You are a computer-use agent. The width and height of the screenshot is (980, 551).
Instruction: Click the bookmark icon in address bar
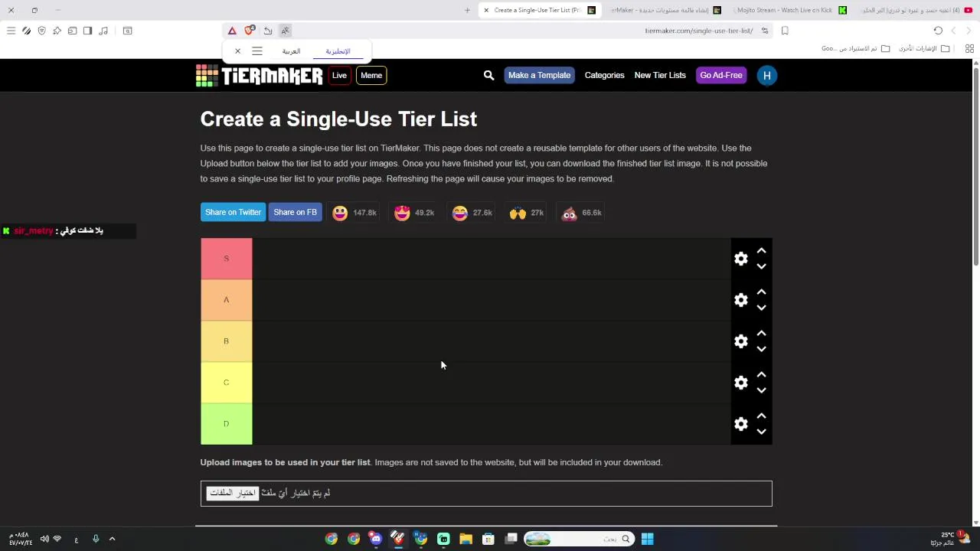coord(785,31)
